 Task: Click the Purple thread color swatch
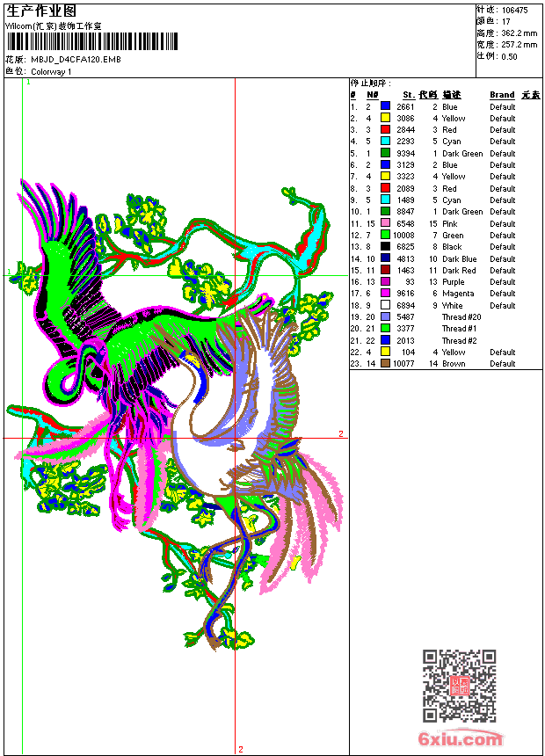pyautogui.click(x=385, y=282)
